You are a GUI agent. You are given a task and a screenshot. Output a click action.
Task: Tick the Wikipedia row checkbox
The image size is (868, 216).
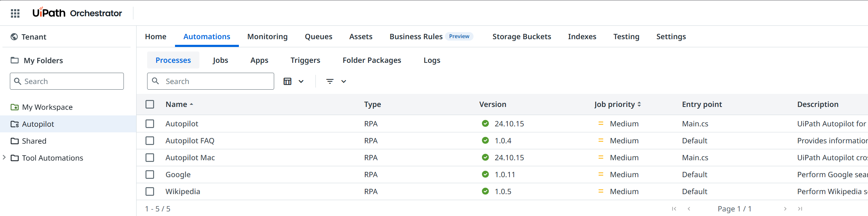pyautogui.click(x=150, y=191)
